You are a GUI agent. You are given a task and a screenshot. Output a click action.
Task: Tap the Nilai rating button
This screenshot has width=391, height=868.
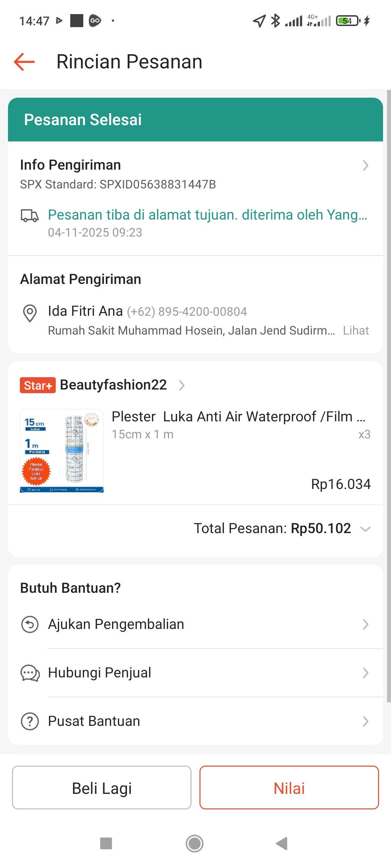[x=289, y=787]
